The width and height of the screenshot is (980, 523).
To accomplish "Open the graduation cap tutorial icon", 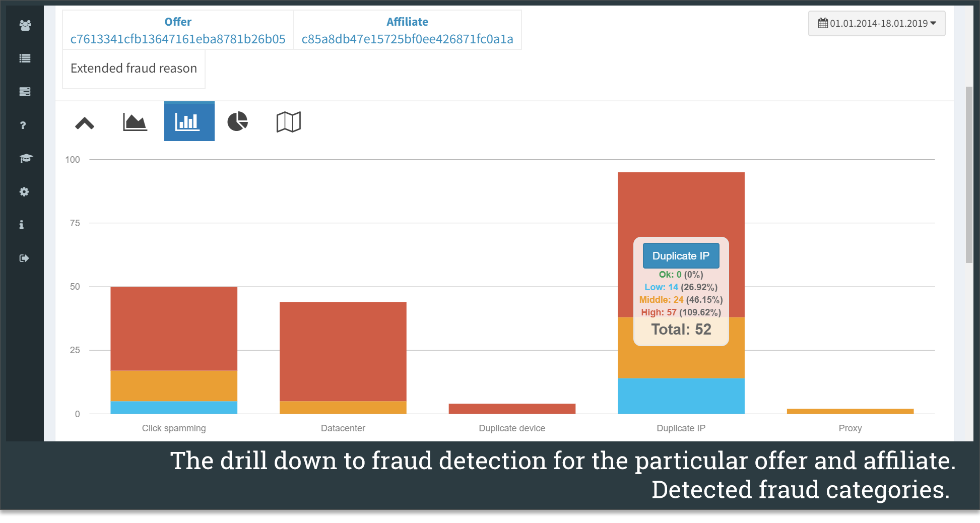I will coord(25,158).
